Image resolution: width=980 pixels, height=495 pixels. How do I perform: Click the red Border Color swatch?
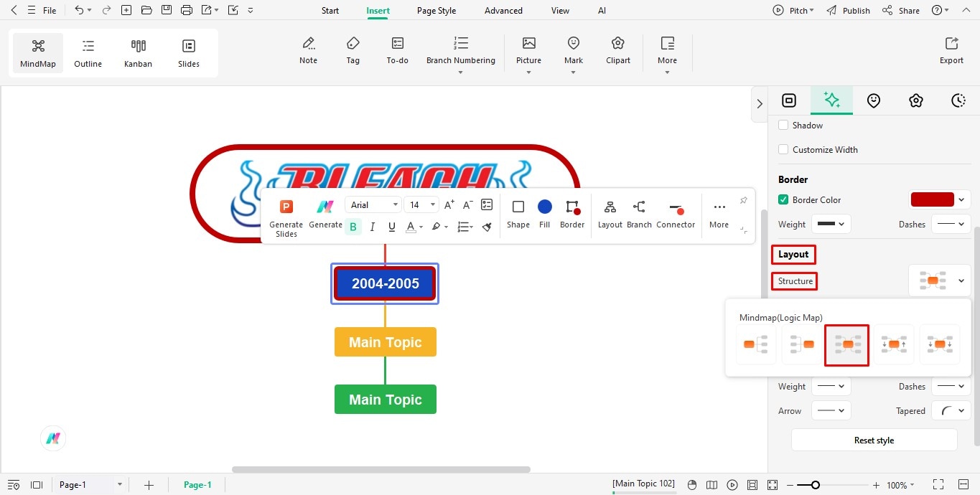click(932, 199)
